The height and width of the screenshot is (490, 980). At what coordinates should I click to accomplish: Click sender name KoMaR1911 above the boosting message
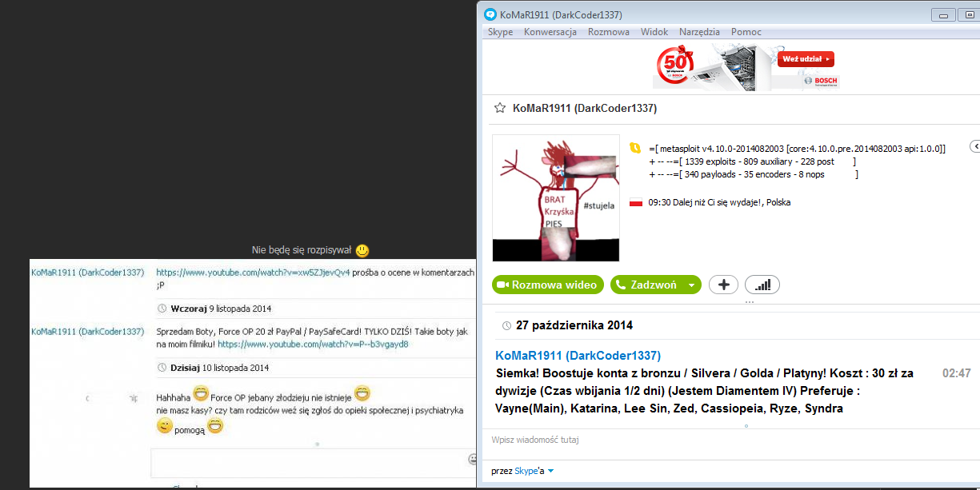[x=578, y=356]
